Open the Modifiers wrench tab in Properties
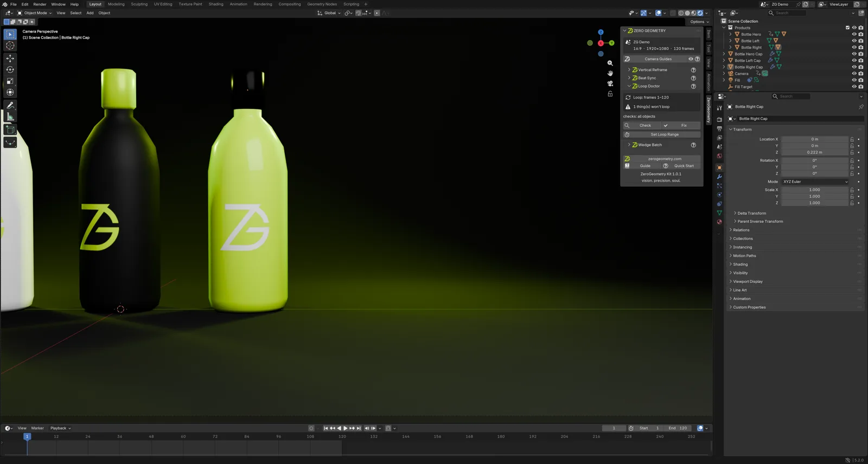This screenshot has width=868, height=464. [719, 177]
